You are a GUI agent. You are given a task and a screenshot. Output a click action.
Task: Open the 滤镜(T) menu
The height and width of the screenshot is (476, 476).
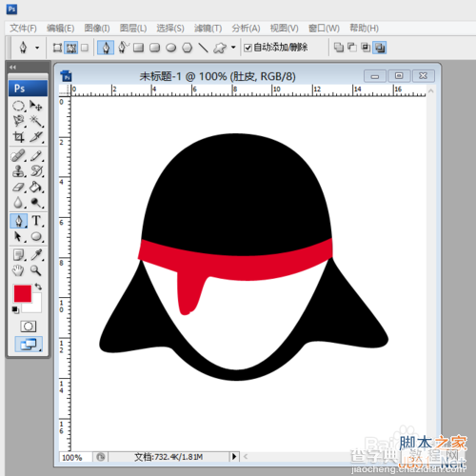pyautogui.click(x=208, y=29)
